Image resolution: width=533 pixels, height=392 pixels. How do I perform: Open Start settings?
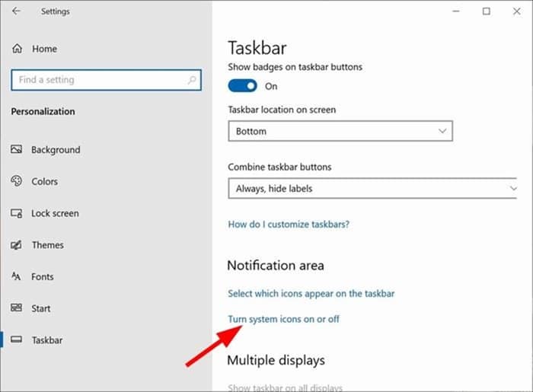(41, 308)
